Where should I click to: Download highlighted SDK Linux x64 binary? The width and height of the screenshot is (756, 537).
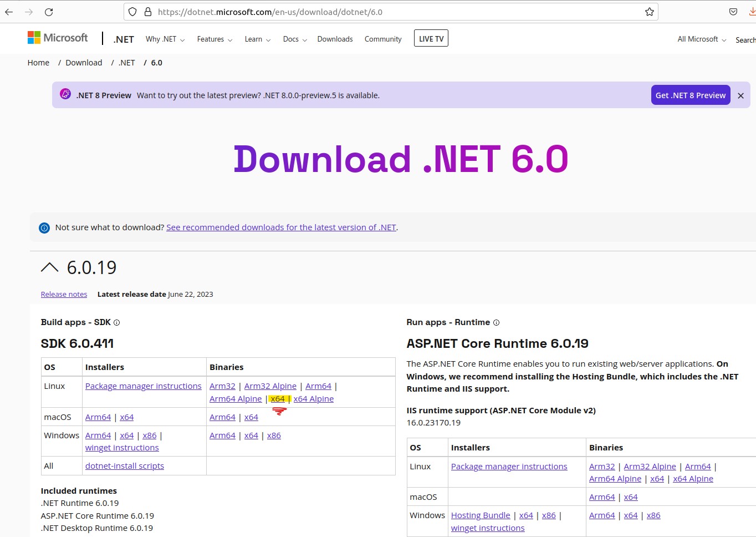(x=278, y=399)
